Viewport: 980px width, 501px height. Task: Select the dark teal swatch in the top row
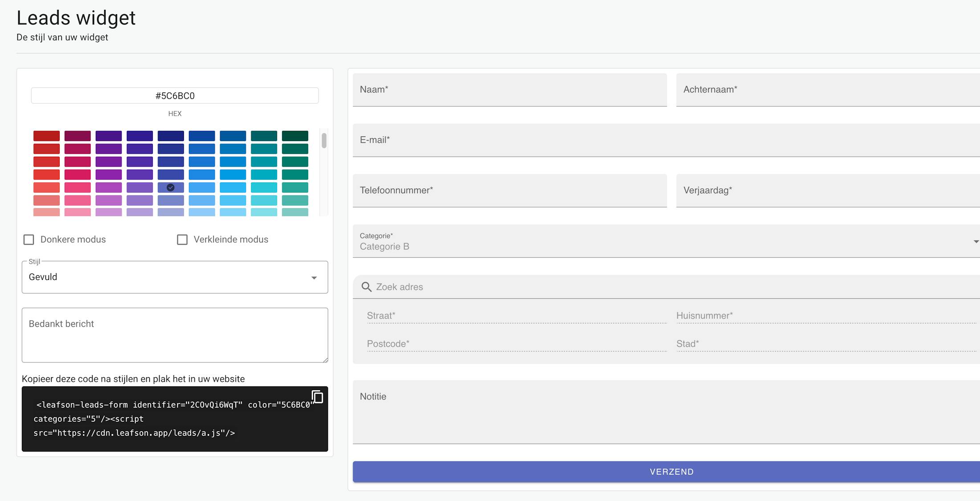tap(264, 136)
